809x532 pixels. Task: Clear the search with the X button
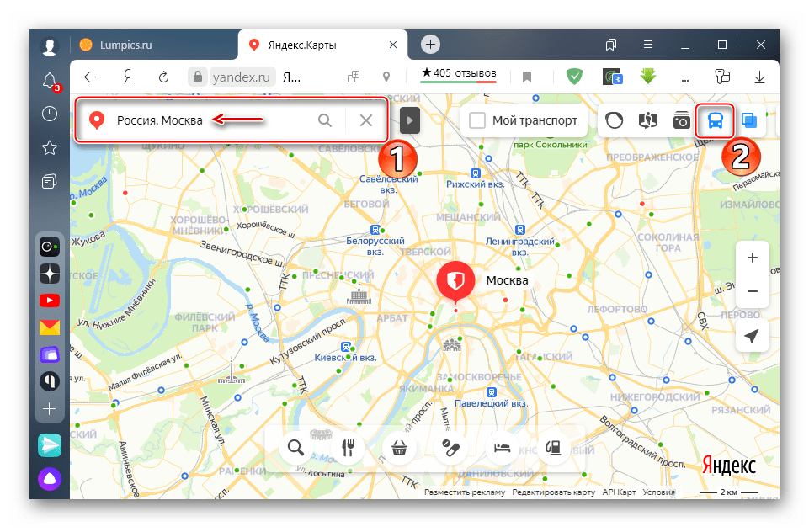(366, 120)
